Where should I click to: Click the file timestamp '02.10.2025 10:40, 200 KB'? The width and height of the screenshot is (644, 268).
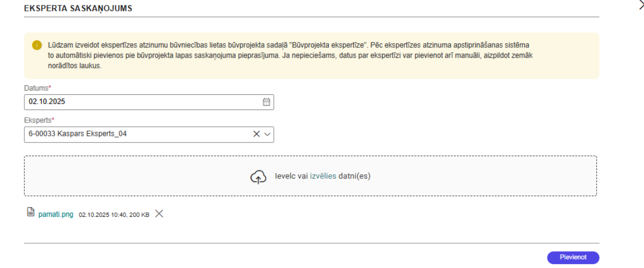114,214
